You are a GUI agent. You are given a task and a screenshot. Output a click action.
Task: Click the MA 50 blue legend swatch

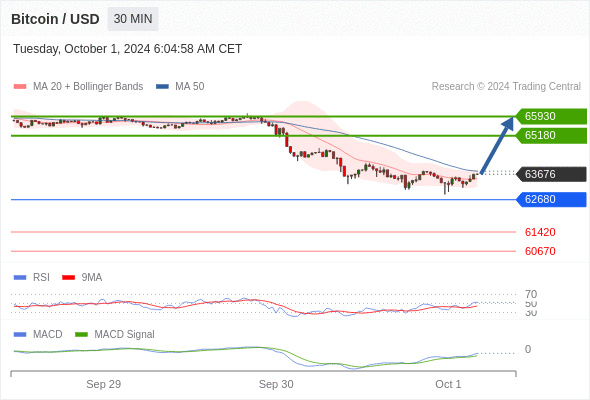(162, 87)
